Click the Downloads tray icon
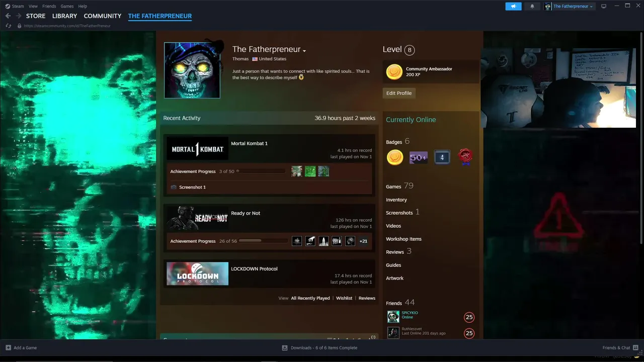644x362 pixels. pyautogui.click(x=285, y=347)
